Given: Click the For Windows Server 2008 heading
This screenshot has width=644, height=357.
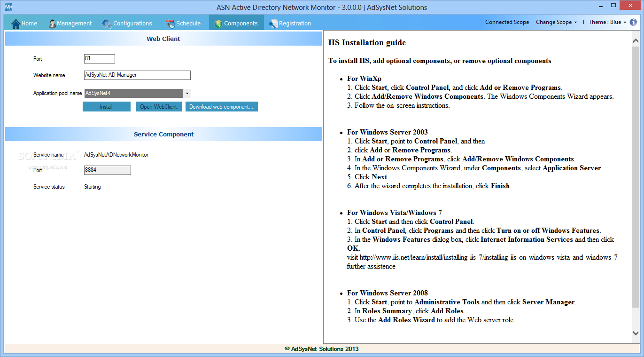Looking at the screenshot, I should click(388, 293).
